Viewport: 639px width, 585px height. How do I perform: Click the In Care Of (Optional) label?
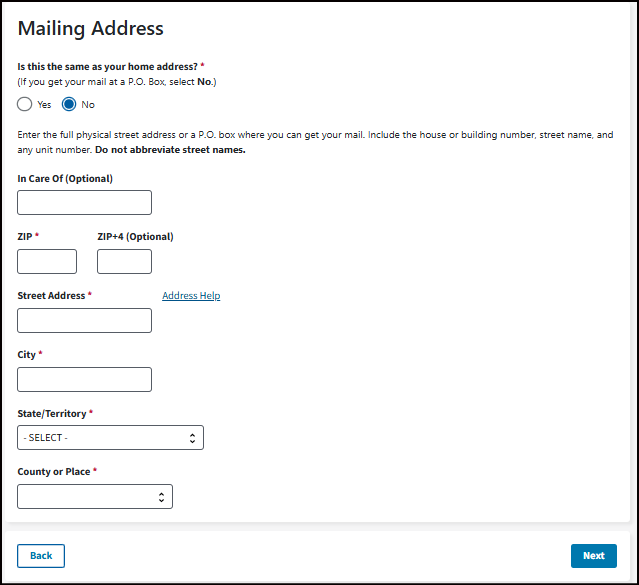tap(65, 179)
